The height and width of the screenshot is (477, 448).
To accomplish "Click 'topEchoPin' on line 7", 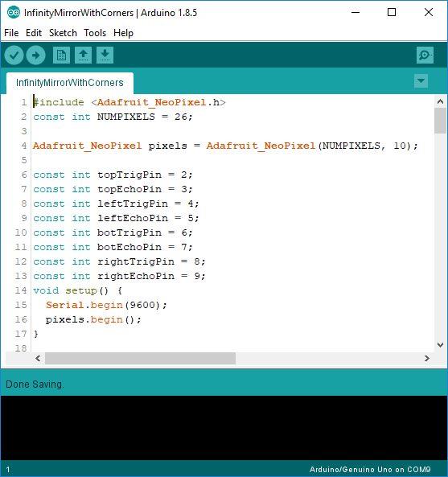I will (x=129, y=189).
